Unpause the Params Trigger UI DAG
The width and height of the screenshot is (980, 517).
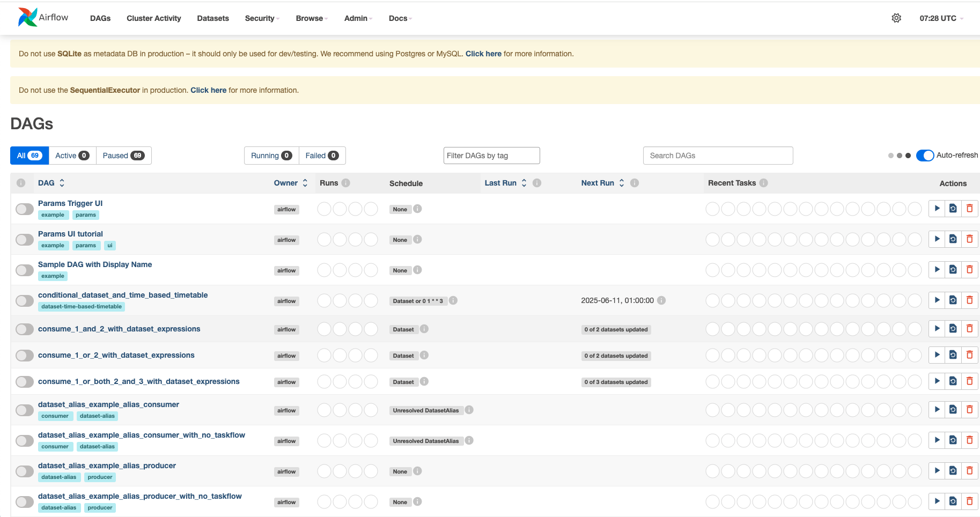point(25,209)
